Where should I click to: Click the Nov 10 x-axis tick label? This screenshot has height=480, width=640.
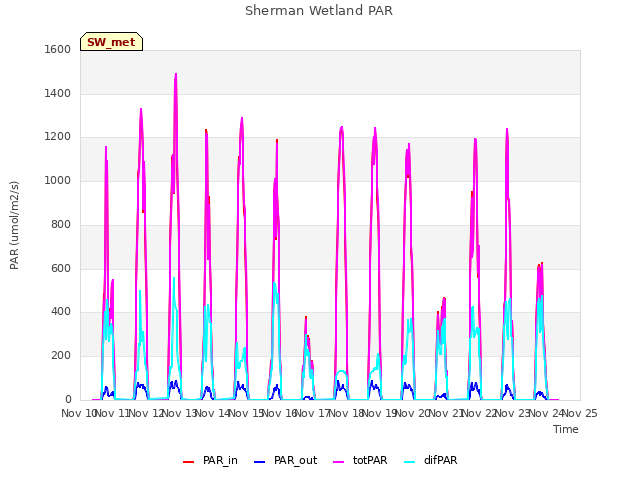click(78, 413)
